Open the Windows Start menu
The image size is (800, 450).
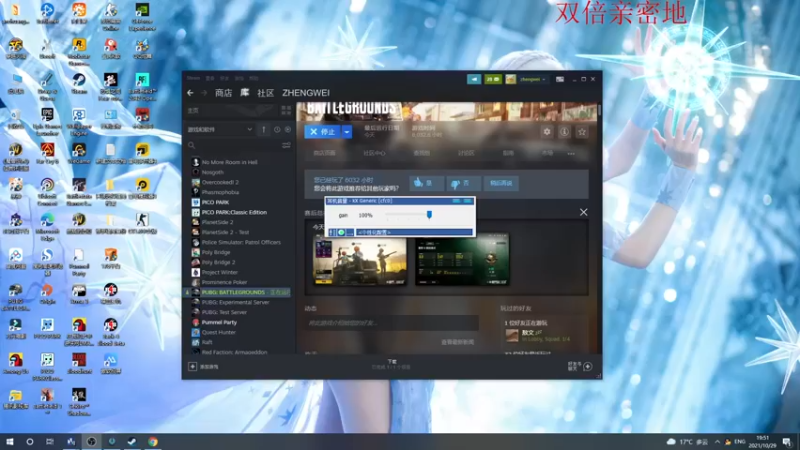pyautogui.click(x=9, y=441)
